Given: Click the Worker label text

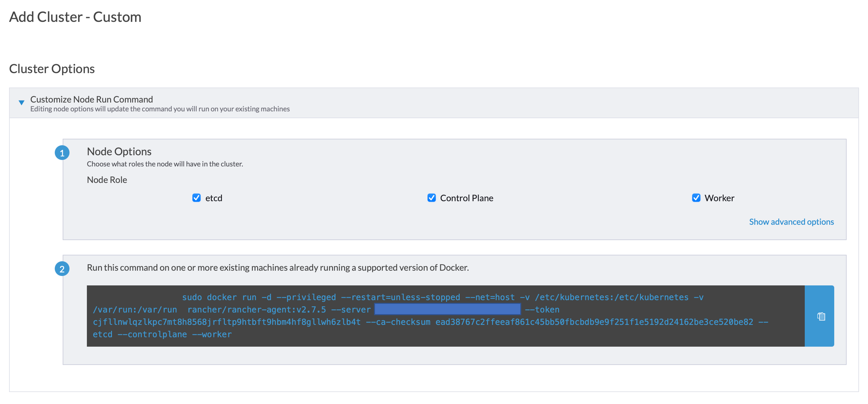Looking at the screenshot, I should pos(719,198).
